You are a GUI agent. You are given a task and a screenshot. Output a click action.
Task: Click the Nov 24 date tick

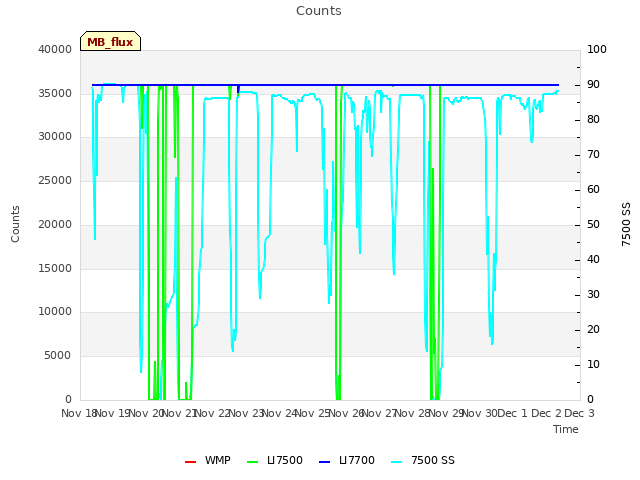tap(279, 413)
